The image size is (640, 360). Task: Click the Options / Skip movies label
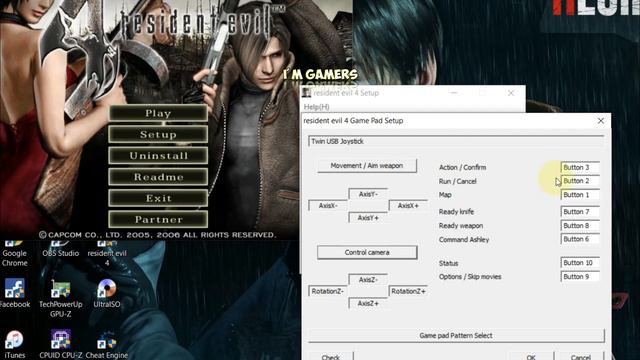pyautogui.click(x=470, y=277)
